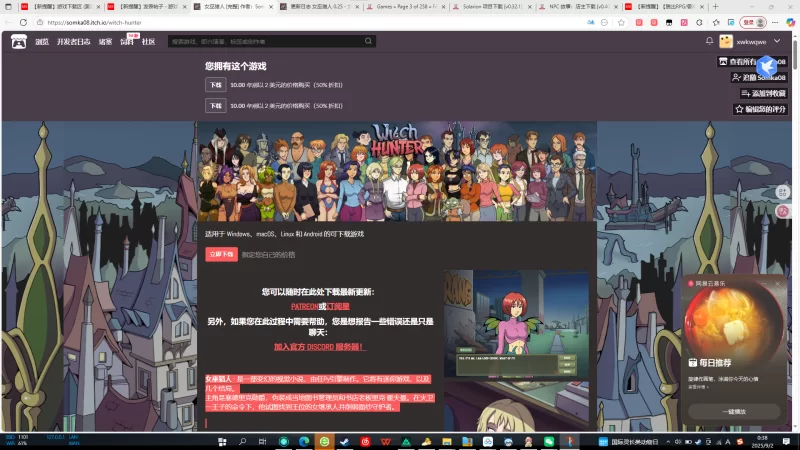Open the 加入官方 DISCORD 服务器 link
The height and width of the screenshot is (450, 800).
[319, 347]
